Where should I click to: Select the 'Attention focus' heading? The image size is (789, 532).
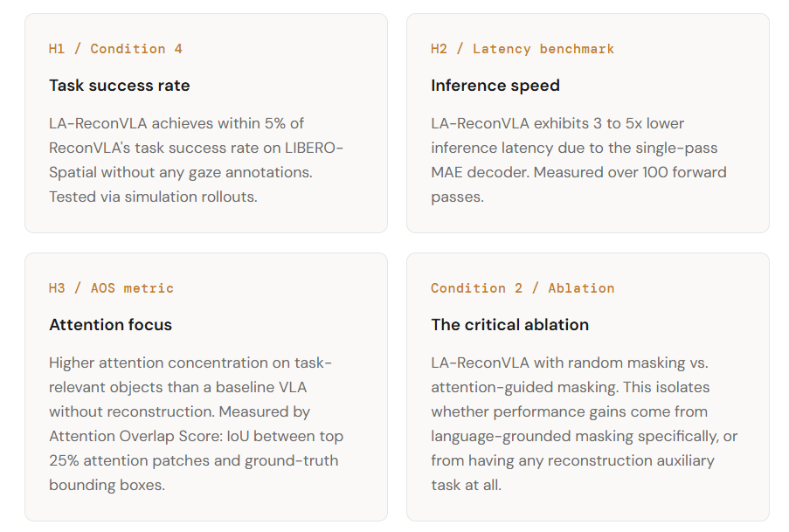click(110, 325)
